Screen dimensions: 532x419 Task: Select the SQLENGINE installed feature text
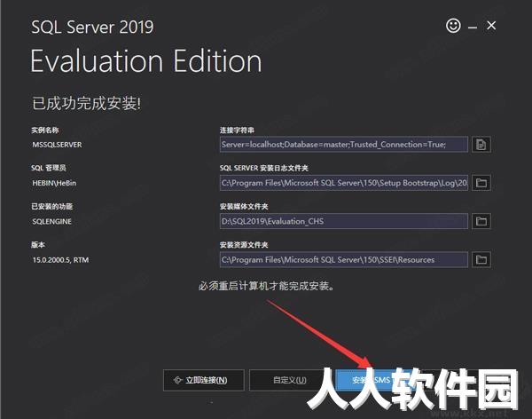pos(52,222)
